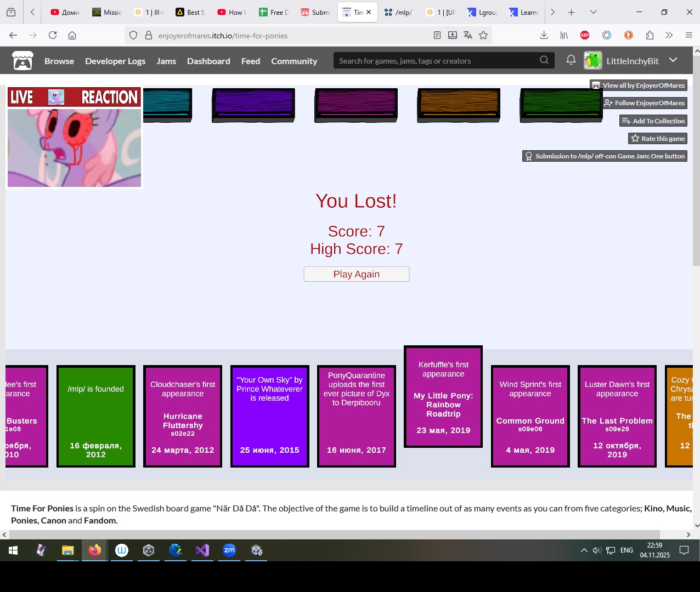Image resolution: width=700 pixels, height=592 pixels.
Task: Open Zoom from the taskbar
Action: [x=229, y=550]
